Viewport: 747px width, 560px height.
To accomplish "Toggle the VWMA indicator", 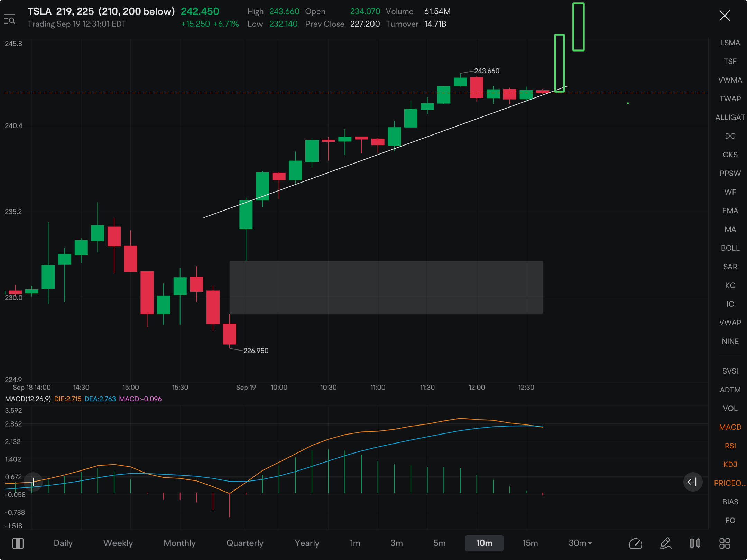I will 730,80.
